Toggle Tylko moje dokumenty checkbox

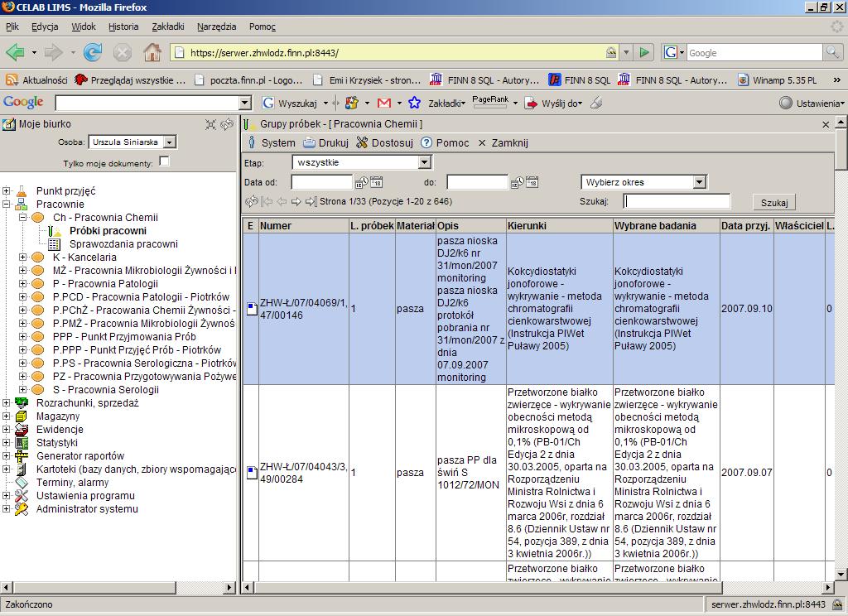click(165, 161)
